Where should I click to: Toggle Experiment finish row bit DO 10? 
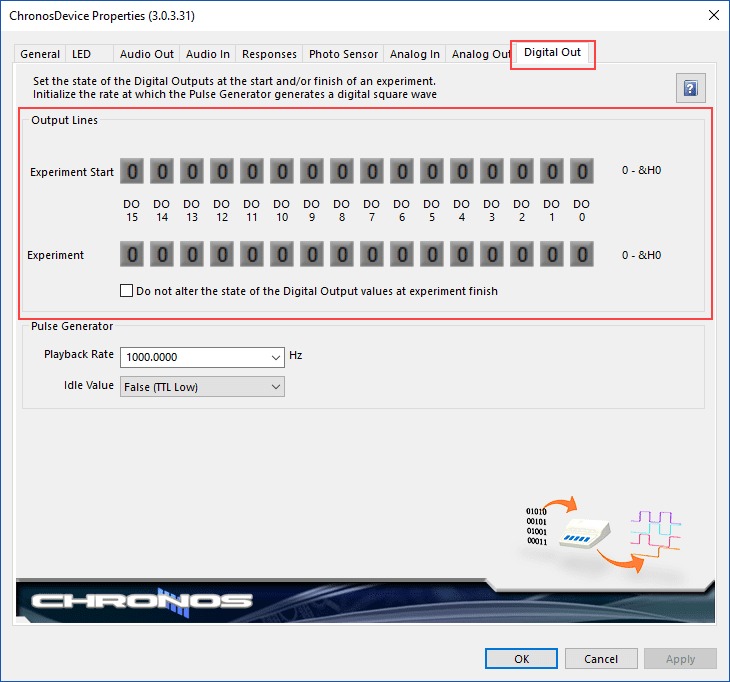click(282, 254)
